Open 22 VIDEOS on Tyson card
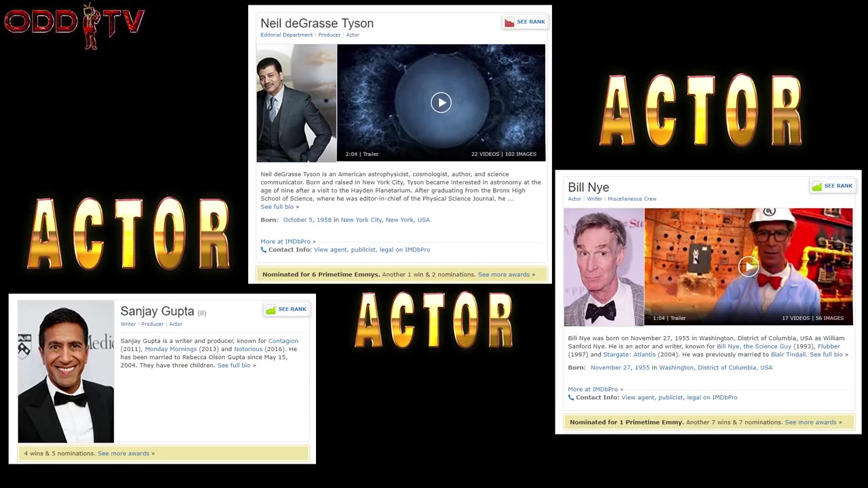Viewport: 868px width, 488px height. (485, 154)
